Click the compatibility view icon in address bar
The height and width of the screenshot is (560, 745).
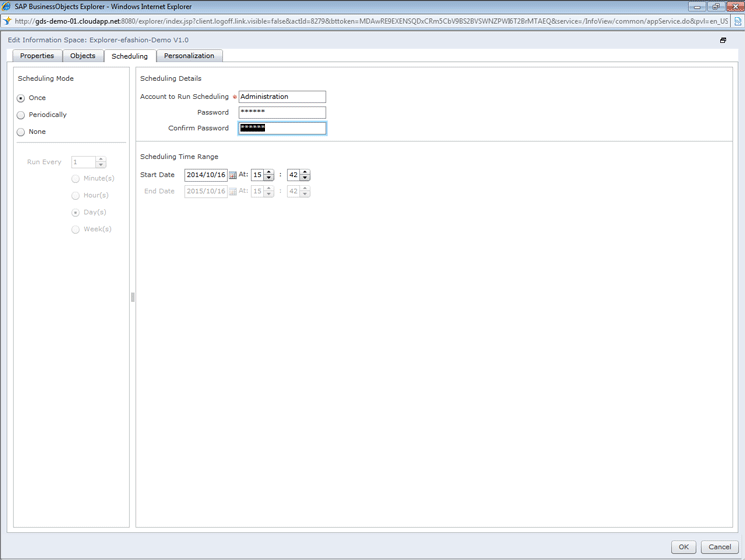coord(737,21)
